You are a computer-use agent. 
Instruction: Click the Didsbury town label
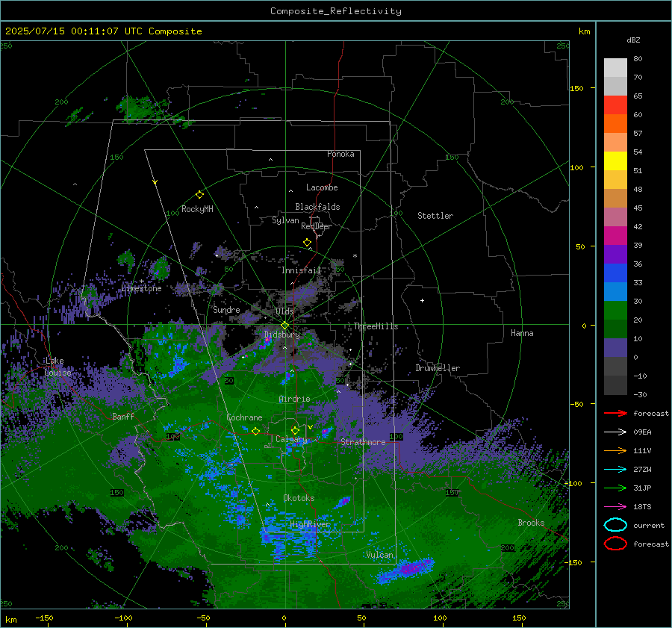click(282, 335)
